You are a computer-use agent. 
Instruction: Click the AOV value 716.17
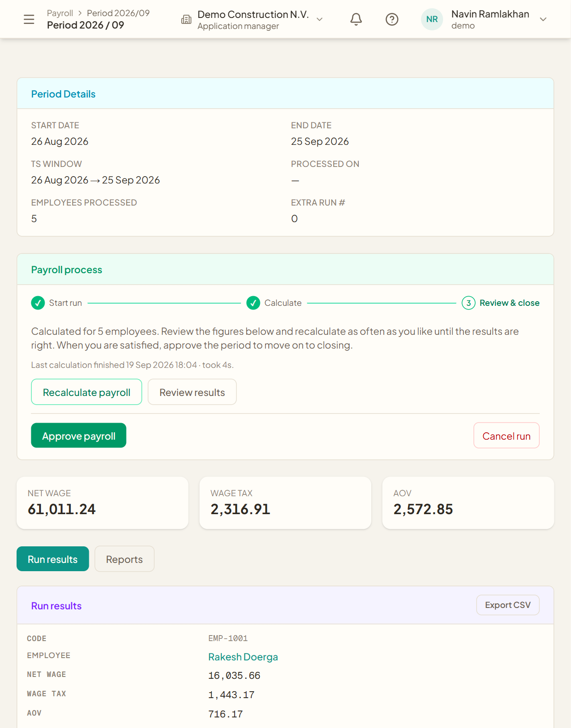click(225, 714)
